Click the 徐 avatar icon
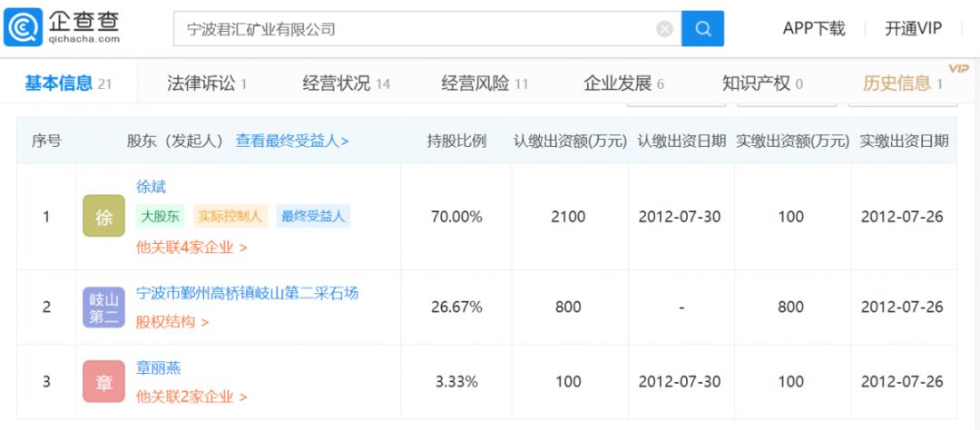The image size is (980, 430). [103, 216]
